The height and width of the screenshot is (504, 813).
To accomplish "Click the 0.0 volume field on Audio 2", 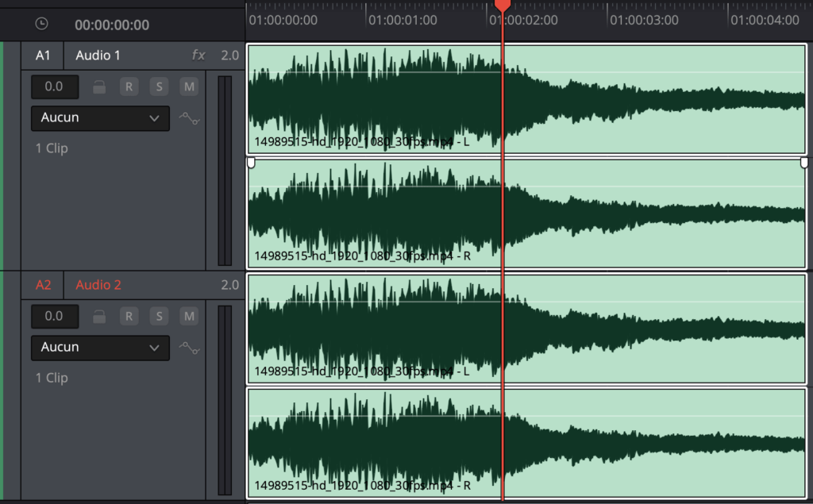I will pyautogui.click(x=55, y=317).
